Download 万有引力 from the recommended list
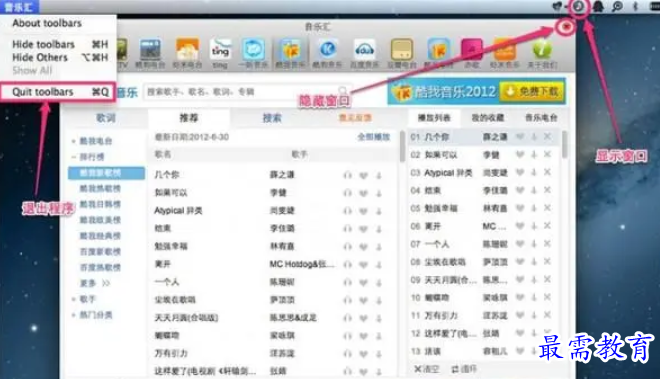 379,354
